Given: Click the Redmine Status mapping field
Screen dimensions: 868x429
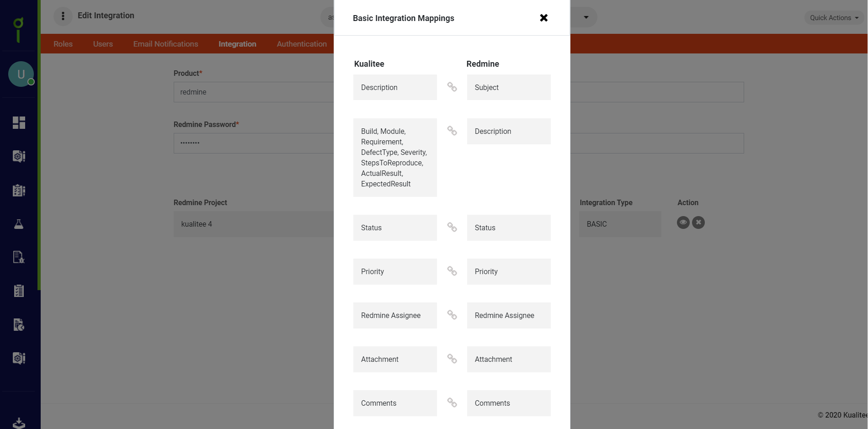Looking at the screenshot, I should [x=509, y=228].
